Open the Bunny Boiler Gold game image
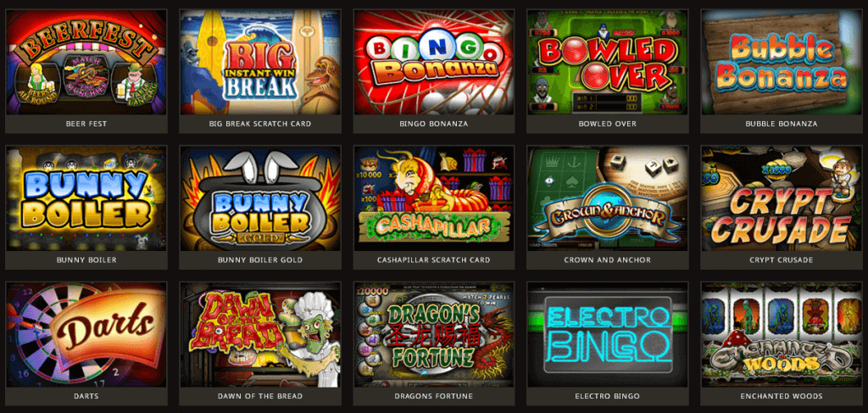 [x=260, y=198]
